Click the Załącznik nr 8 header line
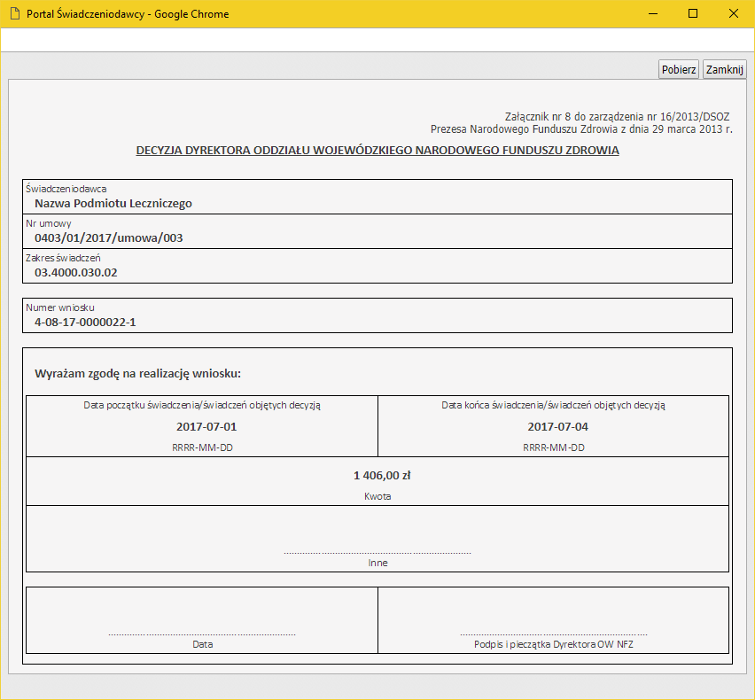 click(617, 117)
